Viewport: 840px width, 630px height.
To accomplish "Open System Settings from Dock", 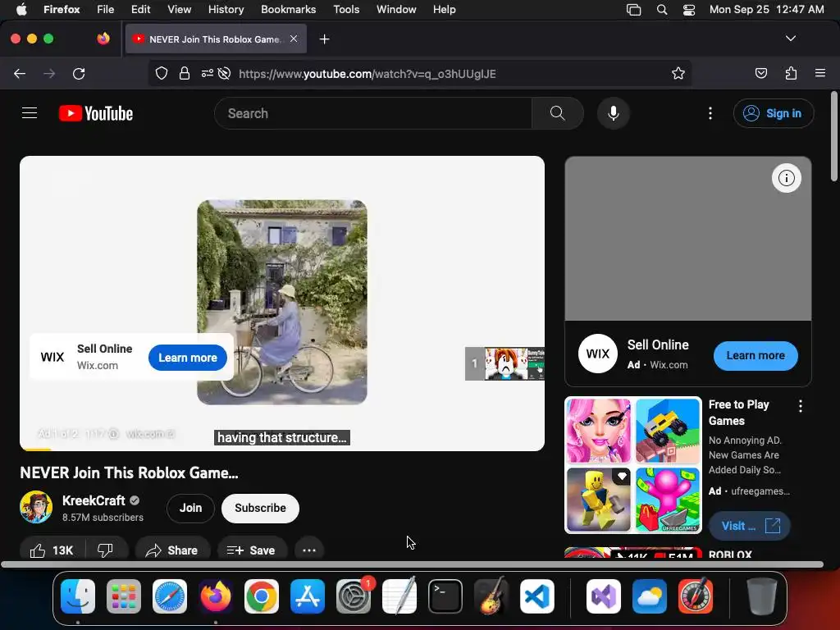I will (x=354, y=596).
